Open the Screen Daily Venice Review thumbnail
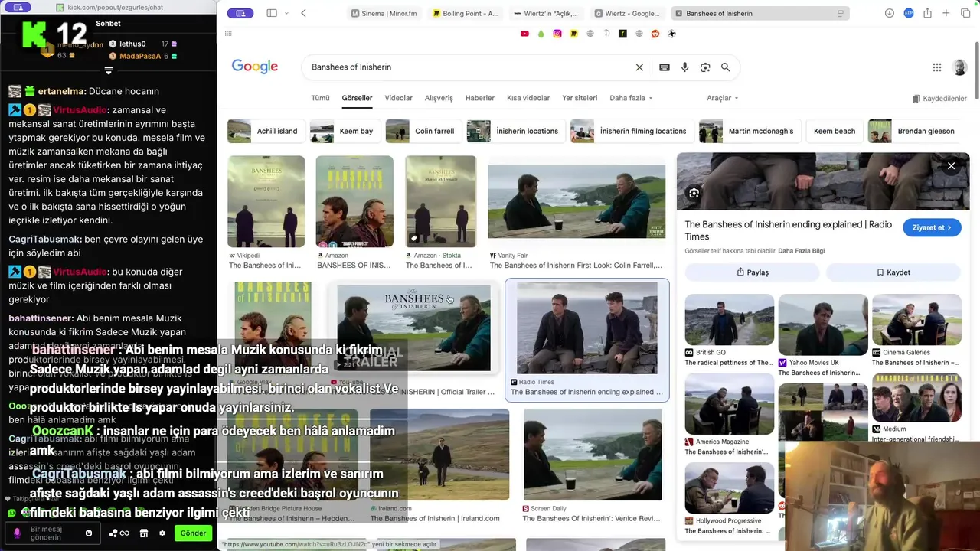 click(x=593, y=455)
